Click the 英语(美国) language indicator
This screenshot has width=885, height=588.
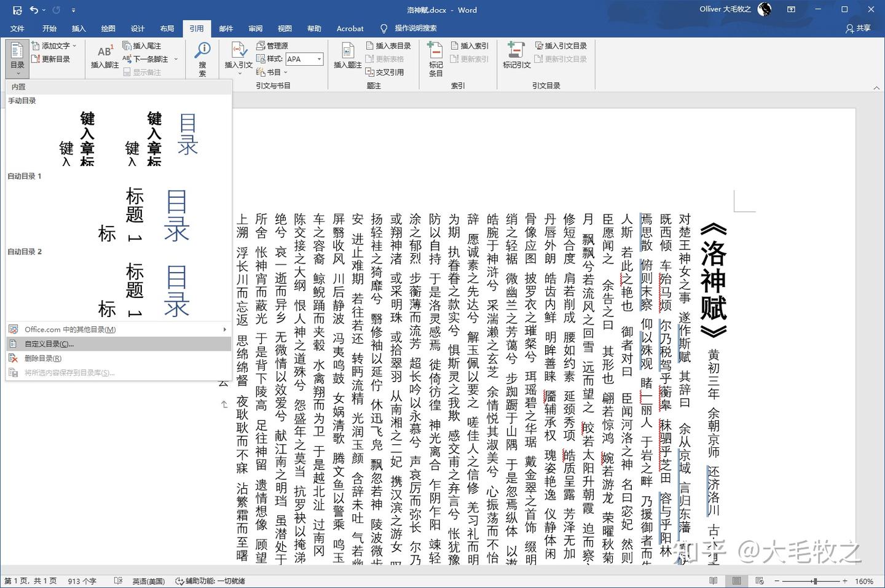148,581
